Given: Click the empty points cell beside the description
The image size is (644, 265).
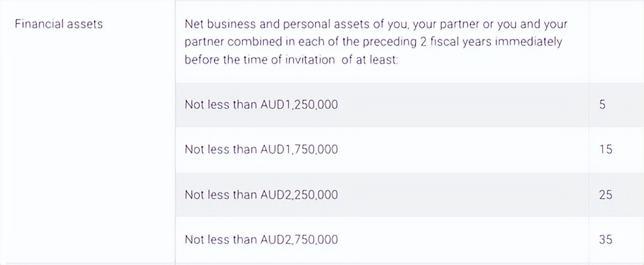Looking at the screenshot, I should (615, 42).
